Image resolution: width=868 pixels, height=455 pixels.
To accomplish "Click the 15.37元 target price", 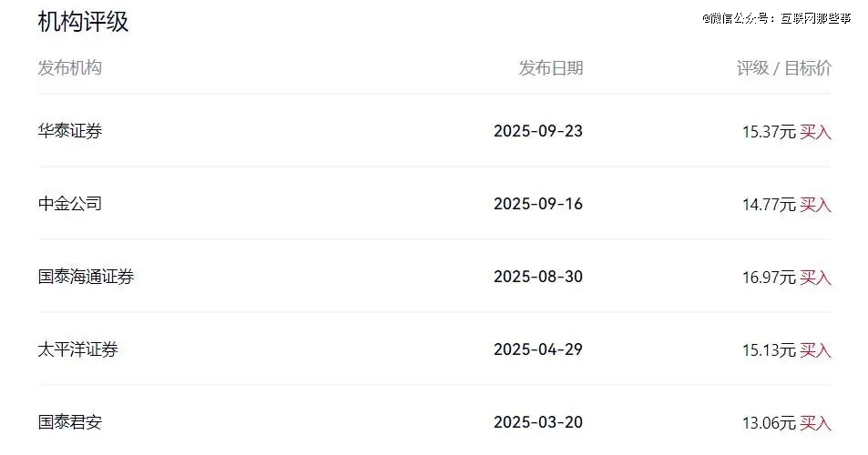I will (769, 132).
